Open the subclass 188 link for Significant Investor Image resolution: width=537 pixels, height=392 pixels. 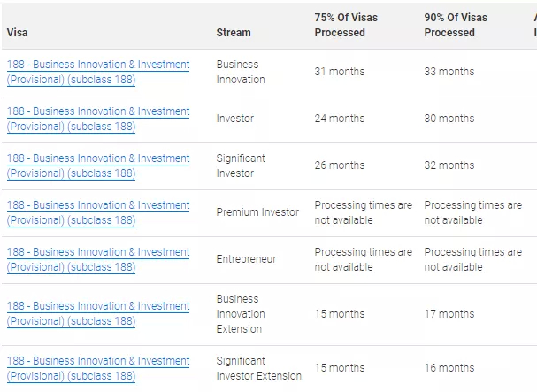pos(98,165)
